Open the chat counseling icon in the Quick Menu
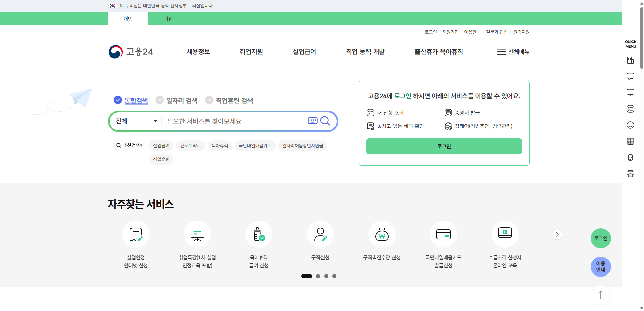Viewport: 644px width, 311px height. click(x=631, y=76)
